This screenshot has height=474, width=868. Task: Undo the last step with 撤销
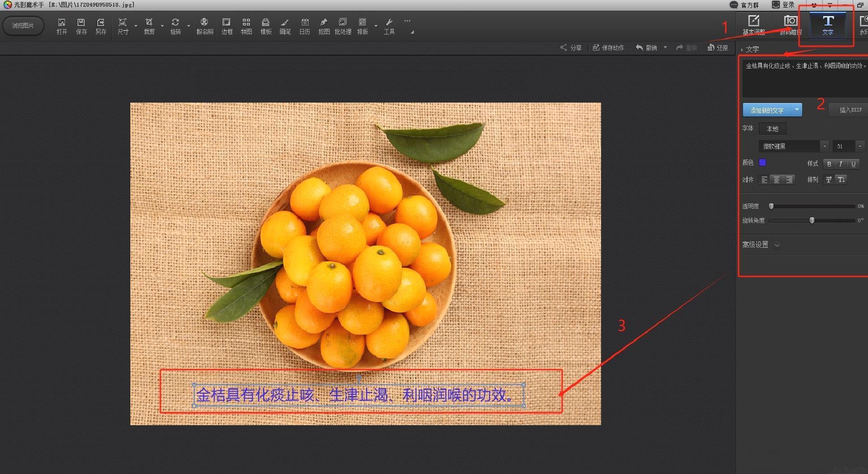(x=646, y=47)
